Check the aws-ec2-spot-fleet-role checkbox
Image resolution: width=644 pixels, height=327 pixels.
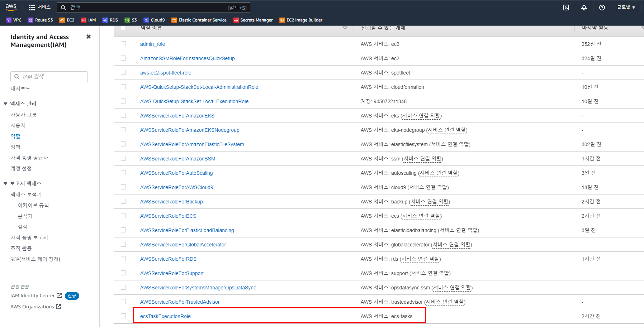point(123,72)
